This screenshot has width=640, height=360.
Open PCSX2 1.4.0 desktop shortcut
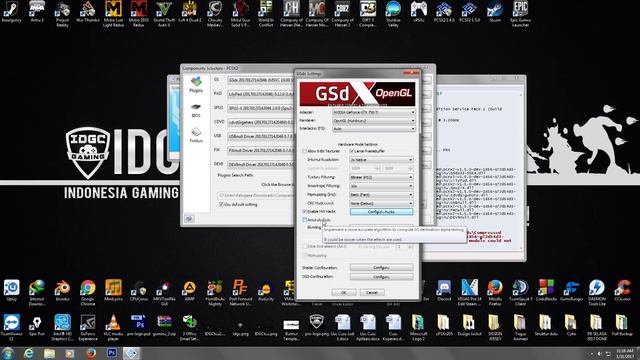coord(444,12)
